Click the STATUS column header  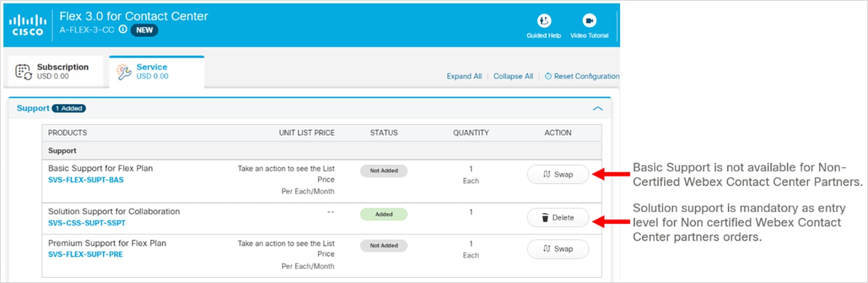[384, 133]
